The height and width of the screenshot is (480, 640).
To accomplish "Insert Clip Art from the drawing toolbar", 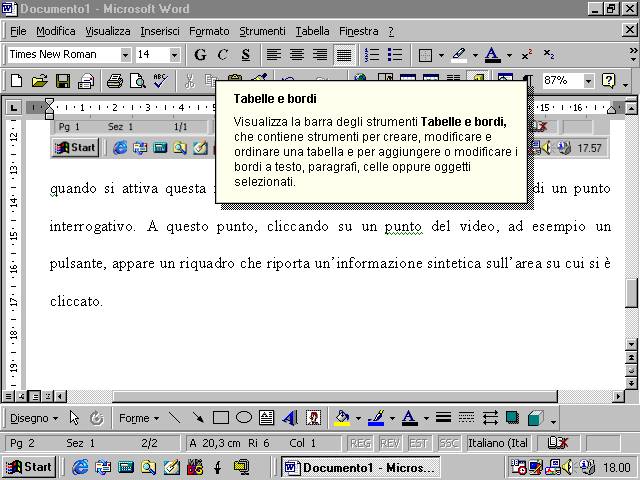I will tap(313, 418).
